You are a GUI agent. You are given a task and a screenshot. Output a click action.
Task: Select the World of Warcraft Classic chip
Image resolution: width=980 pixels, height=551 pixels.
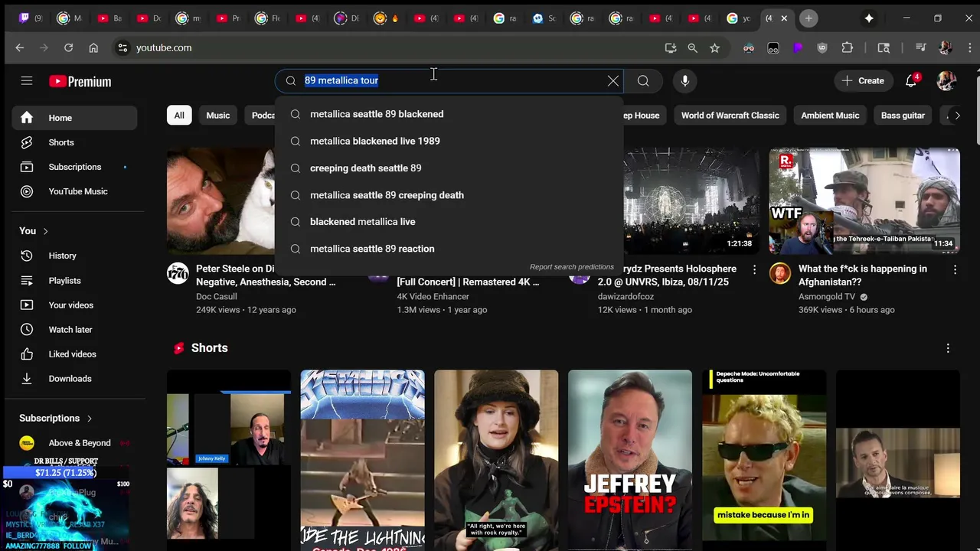[730, 116]
